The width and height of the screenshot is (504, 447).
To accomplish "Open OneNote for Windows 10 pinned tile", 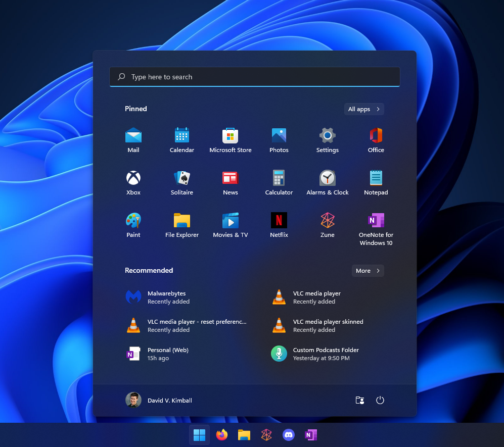I will (x=376, y=229).
